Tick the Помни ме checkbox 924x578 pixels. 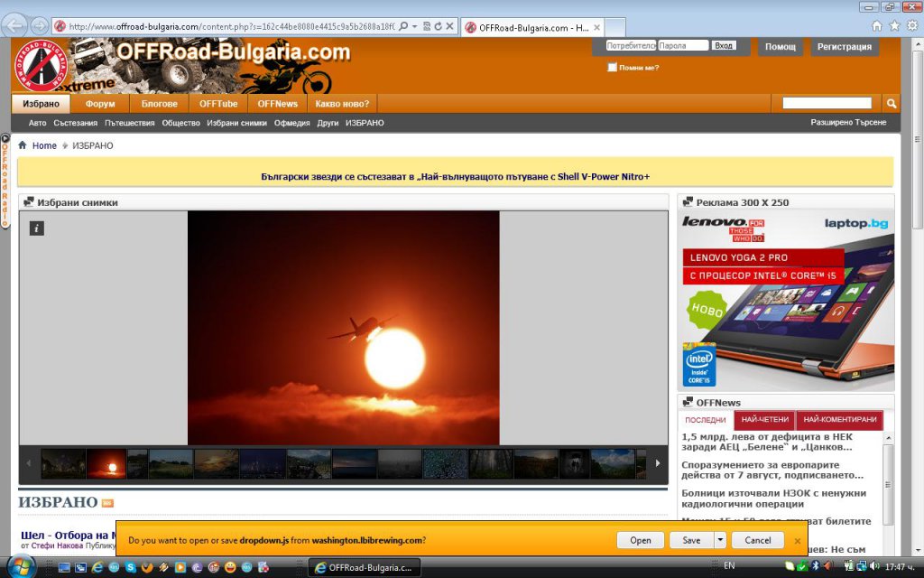pyautogui.click(x=613, y=67)
